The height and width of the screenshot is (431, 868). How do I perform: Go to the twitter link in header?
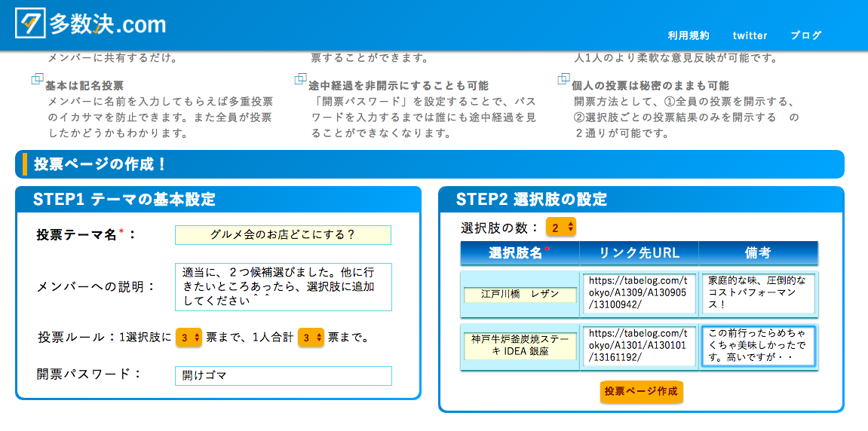(x=750, y=35)
